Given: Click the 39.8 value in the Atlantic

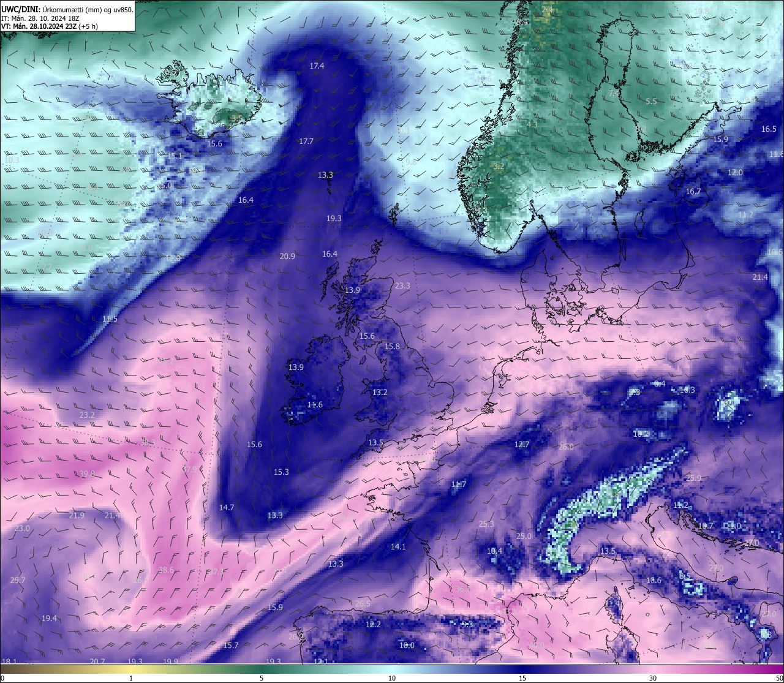Looking at the screenshot, I should 87,474.
